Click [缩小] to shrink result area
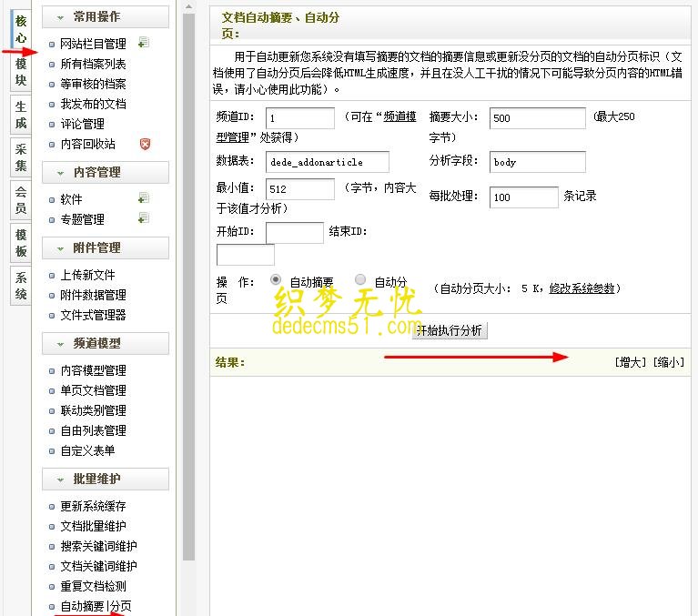Screen dimensions: 698x616 668,362
